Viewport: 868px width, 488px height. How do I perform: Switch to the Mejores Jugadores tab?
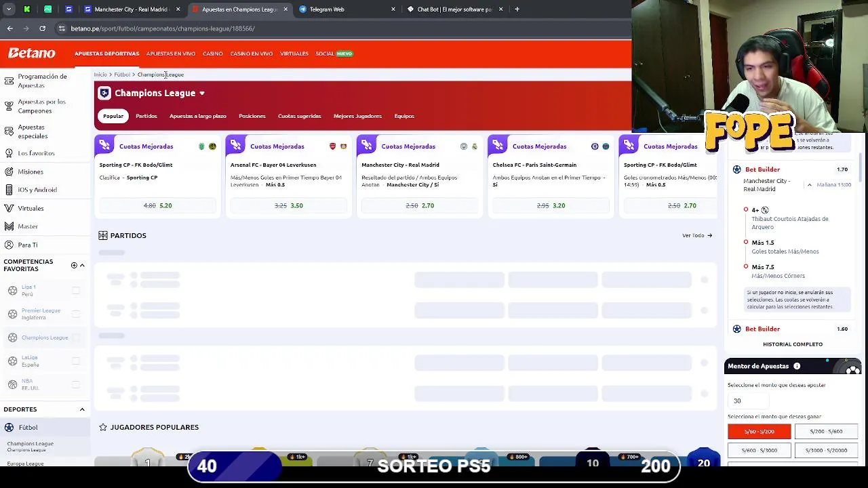(357, 116)
